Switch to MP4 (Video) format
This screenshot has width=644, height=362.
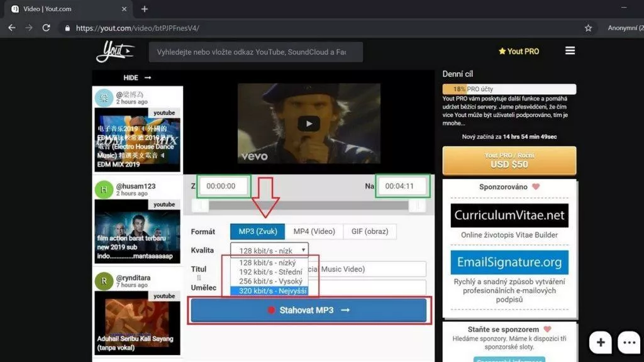click(314, 231)
